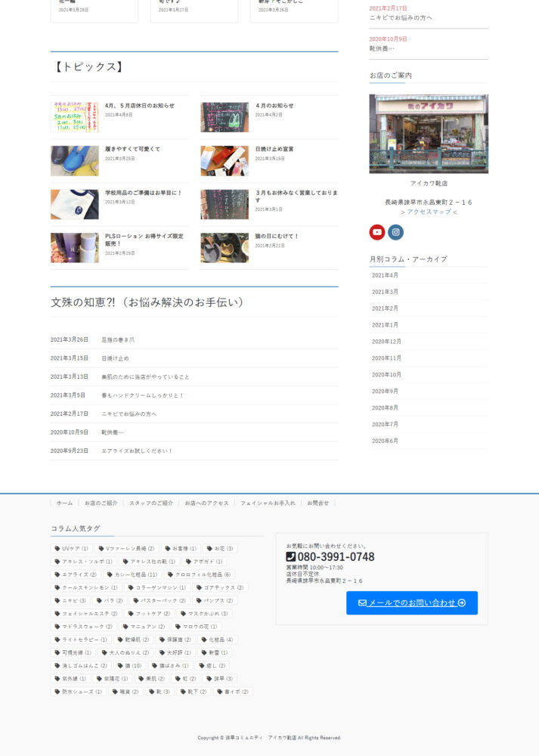Open the Instagram profile icon
The image size is (539, 756).
(x=396, y=232)
